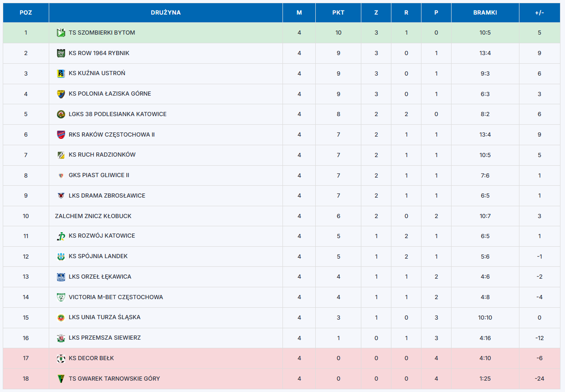Click the KS Rozwój Katowice green logo

pyautogui.click(x=61, y=236)
